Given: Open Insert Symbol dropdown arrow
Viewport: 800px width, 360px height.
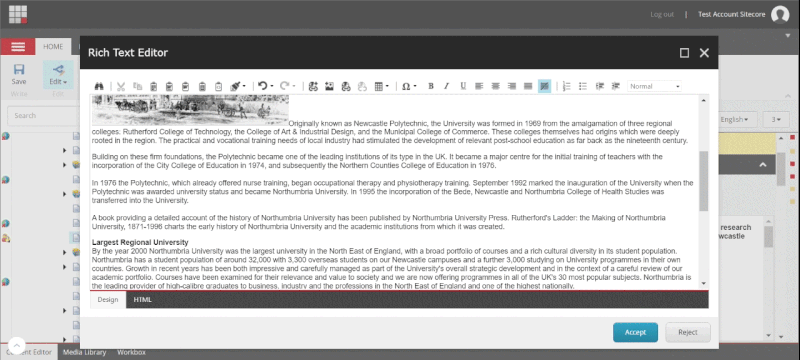Looking at the screenshot, I should click(x=415, y=87).
